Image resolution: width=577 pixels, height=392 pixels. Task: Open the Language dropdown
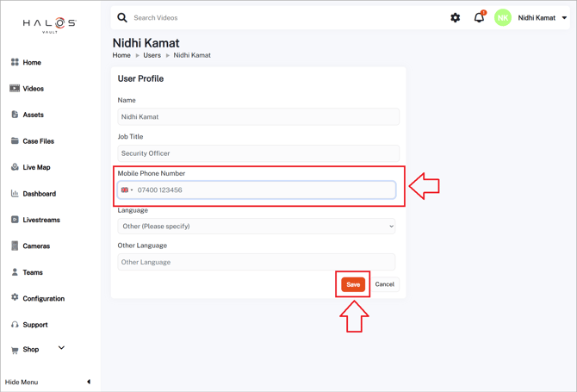click(257, 227)
